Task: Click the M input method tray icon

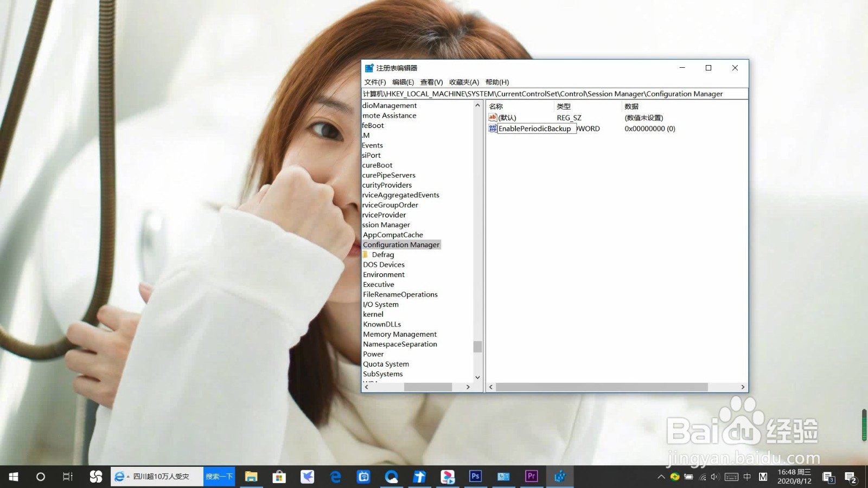Action: click(x=763, y=477)
